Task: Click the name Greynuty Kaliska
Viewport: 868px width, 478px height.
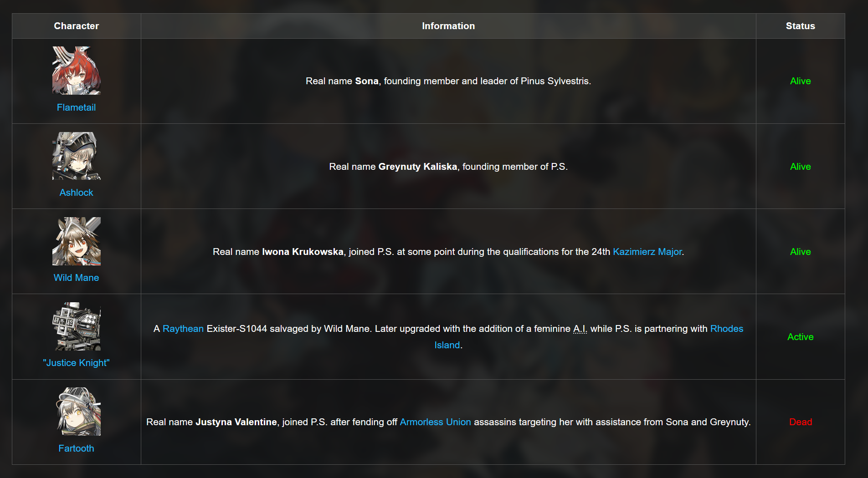Action: [418, 167]
